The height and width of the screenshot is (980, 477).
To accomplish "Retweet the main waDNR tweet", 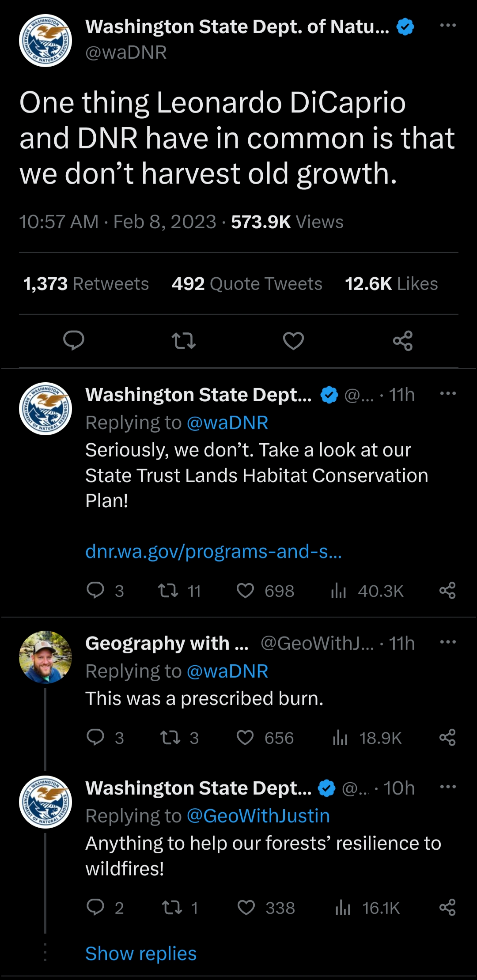I will 183,340.
